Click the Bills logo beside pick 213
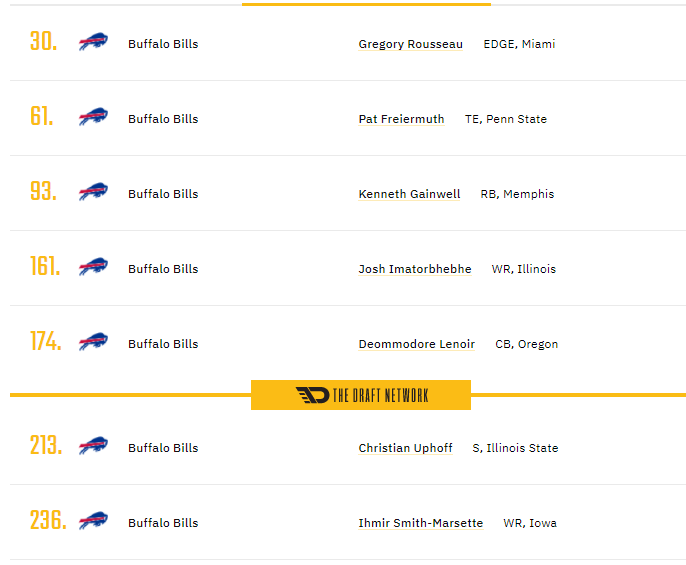The height and width of the screenshot is (565, 686). click(x=93, y=446)
